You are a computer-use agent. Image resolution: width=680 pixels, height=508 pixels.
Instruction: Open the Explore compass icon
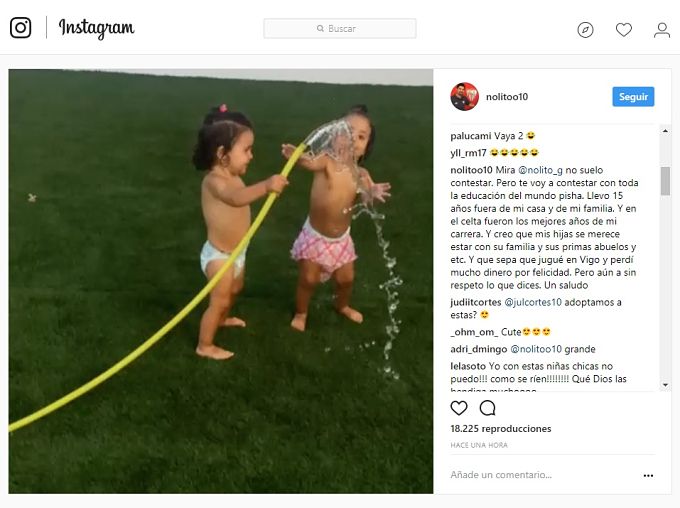[585, 30]
